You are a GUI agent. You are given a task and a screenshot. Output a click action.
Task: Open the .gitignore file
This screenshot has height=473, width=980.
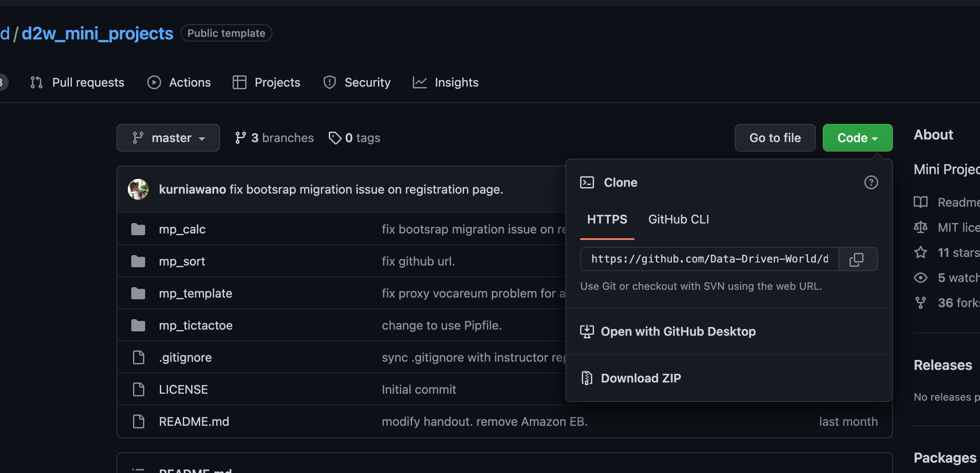(x=185, y=357)
